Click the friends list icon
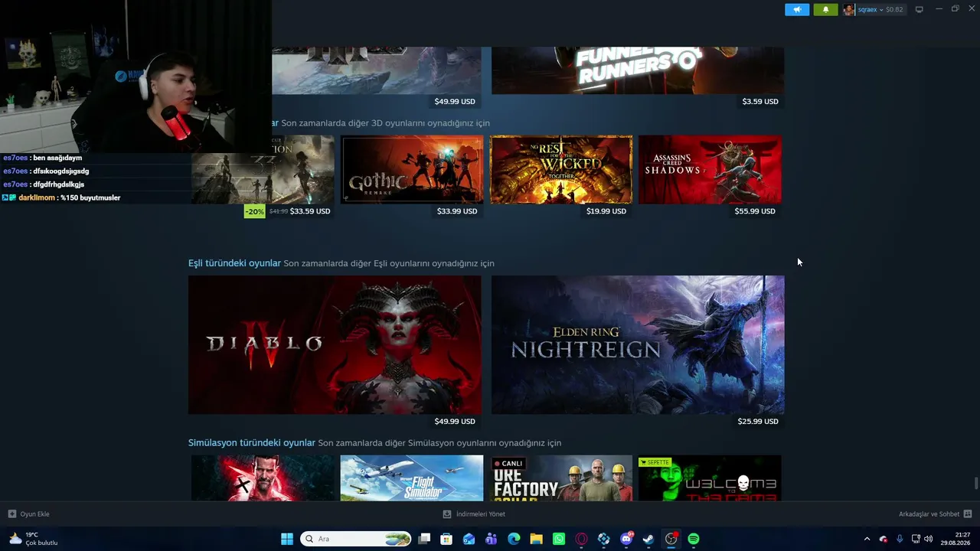Viewport: 980px width, 551px height. [968, 514]
